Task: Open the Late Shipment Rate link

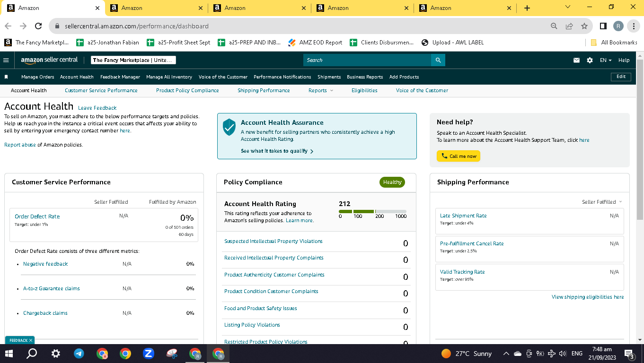Action: coord(463,216)
